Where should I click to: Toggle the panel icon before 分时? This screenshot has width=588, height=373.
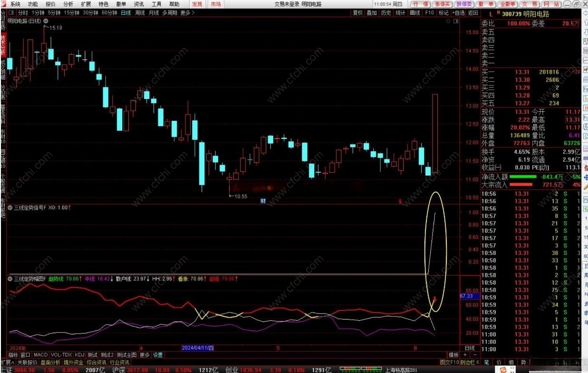[x=12, y=13]
